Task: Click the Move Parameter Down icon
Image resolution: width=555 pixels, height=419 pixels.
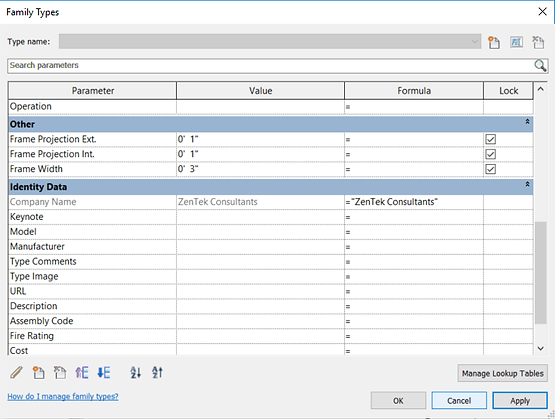Action: click(104, 373)
